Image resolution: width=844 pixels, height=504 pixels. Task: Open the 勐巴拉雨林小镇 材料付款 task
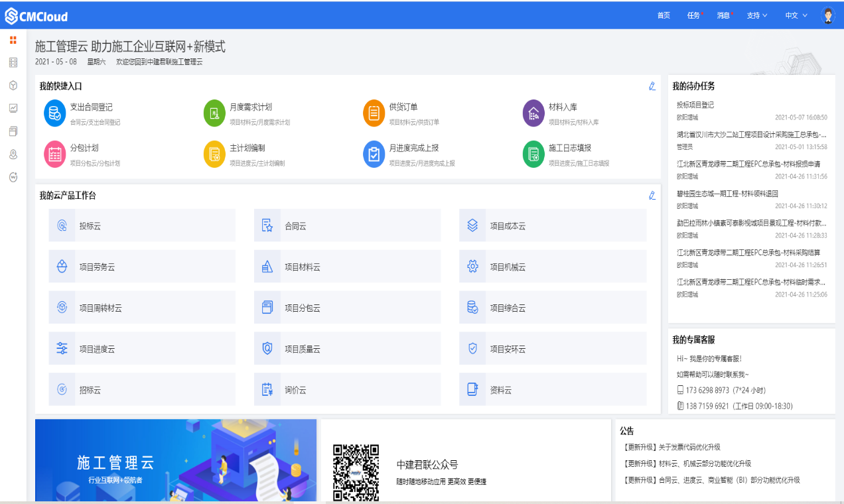pos(751,223)
